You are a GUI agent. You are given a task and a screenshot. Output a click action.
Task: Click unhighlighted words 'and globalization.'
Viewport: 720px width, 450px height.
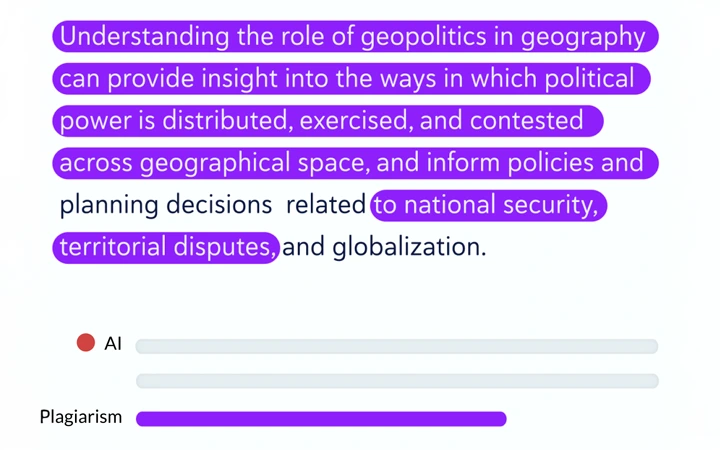pos(384,247)
